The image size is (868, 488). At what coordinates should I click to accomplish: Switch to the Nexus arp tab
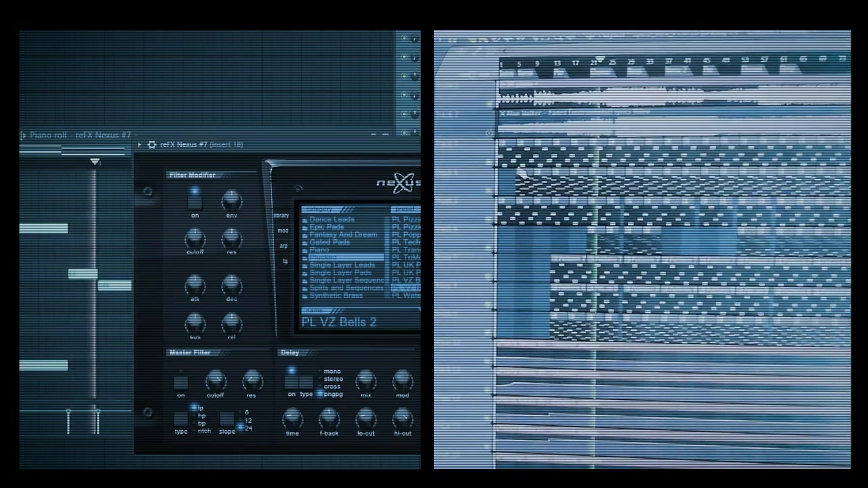283,246
